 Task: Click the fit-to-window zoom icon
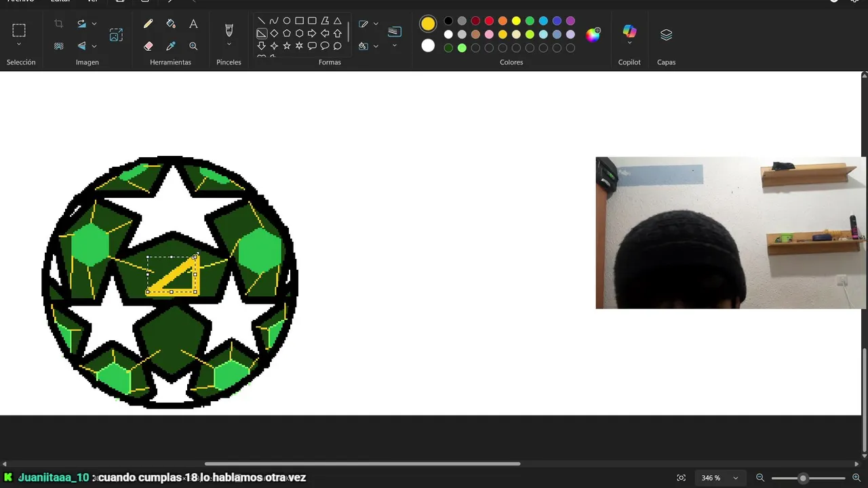[x=682, y=478]
